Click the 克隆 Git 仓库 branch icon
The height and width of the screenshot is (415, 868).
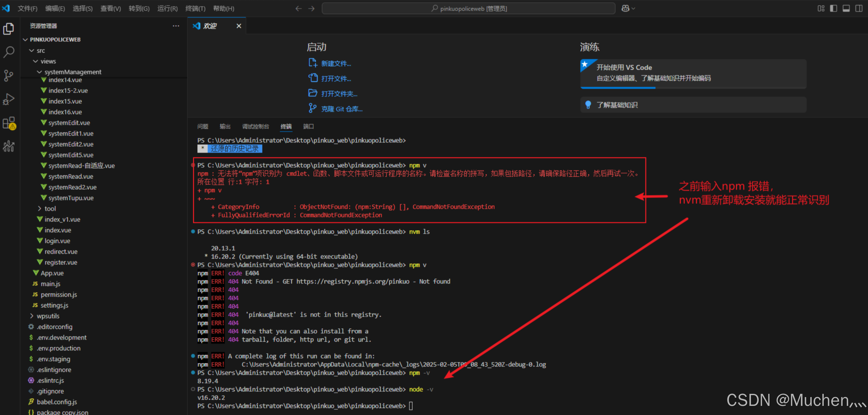pyautogui.click(x=313, y=108)
